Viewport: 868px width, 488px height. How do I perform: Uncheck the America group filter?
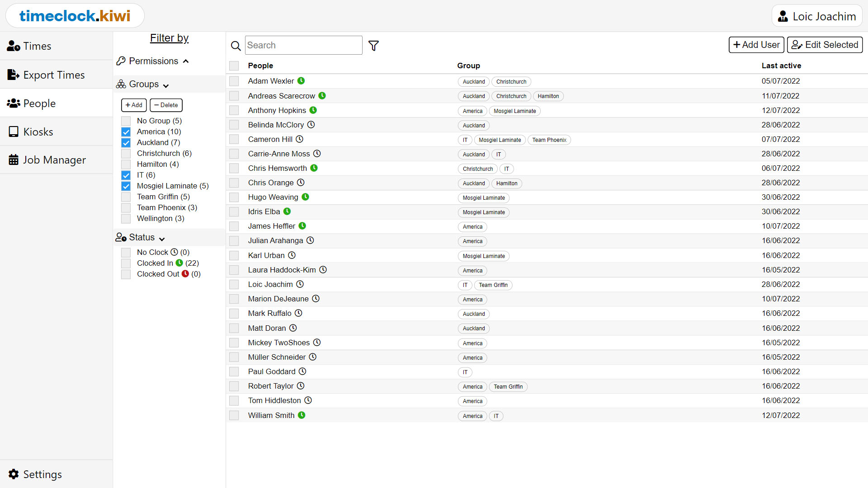125,131
